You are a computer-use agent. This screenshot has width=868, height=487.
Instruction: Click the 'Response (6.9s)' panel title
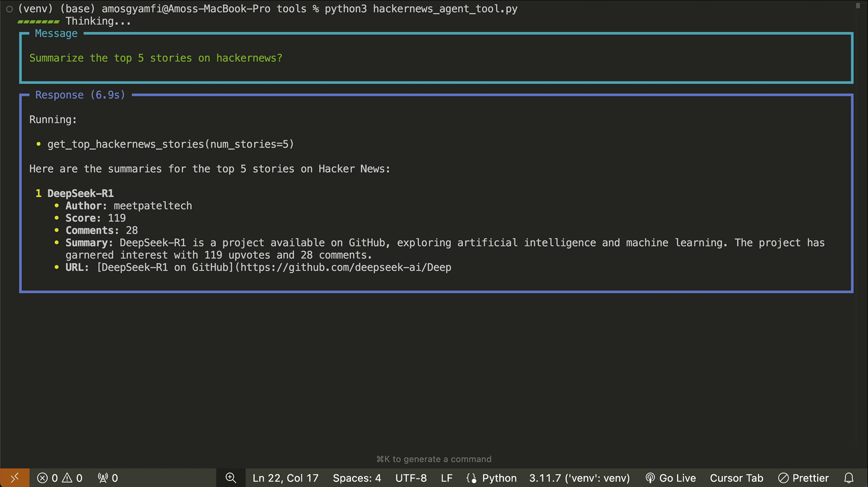point(80,95)
